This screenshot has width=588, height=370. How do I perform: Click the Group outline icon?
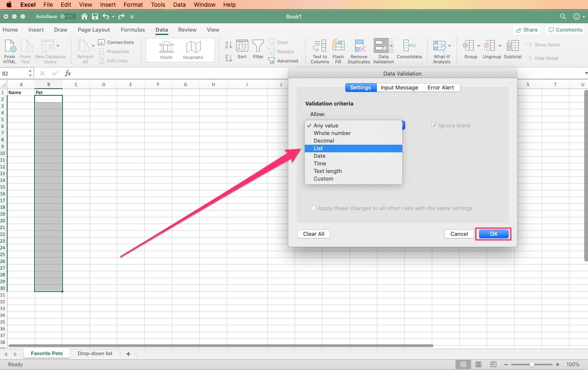pos(469,46)
